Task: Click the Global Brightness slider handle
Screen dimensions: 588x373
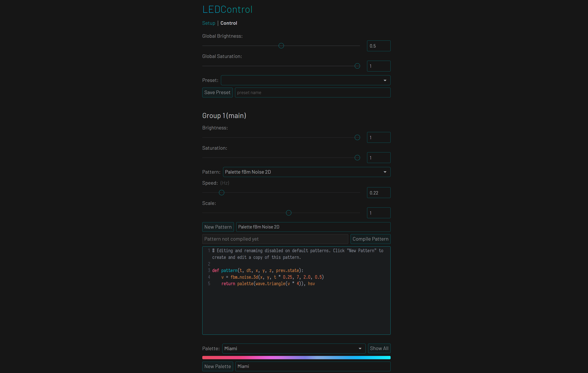Action: click(281, 46)
